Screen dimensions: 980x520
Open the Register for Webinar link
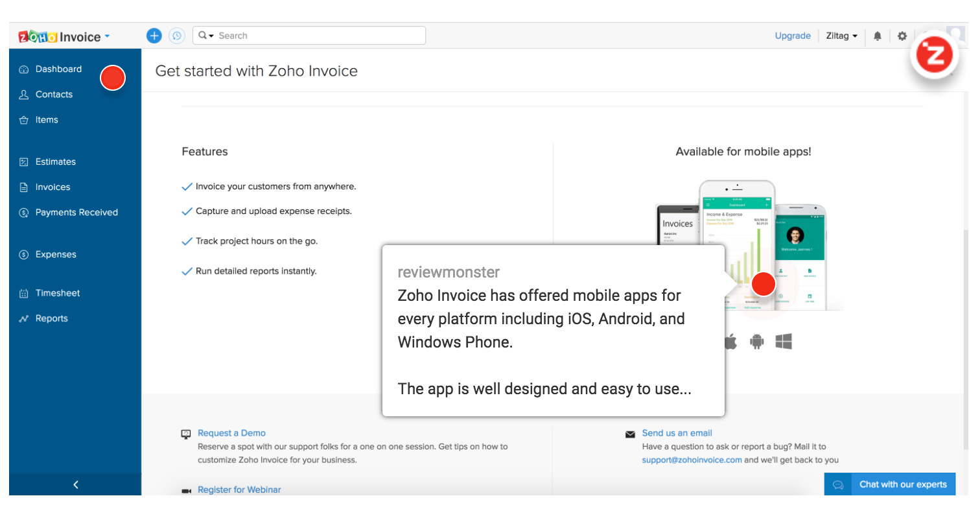pos(239,490)
